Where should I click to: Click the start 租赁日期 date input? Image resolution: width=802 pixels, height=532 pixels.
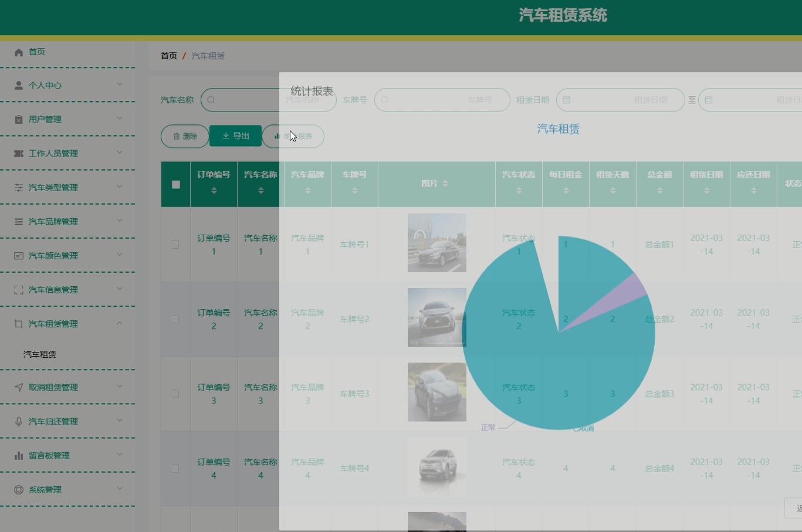(x=621, y=100)
